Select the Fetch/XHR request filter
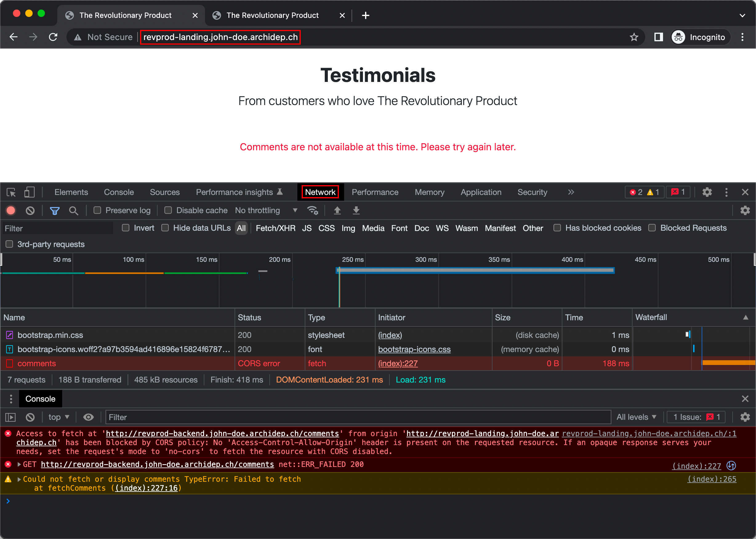Viewport: 756px width, 539px height. point(276,228)
